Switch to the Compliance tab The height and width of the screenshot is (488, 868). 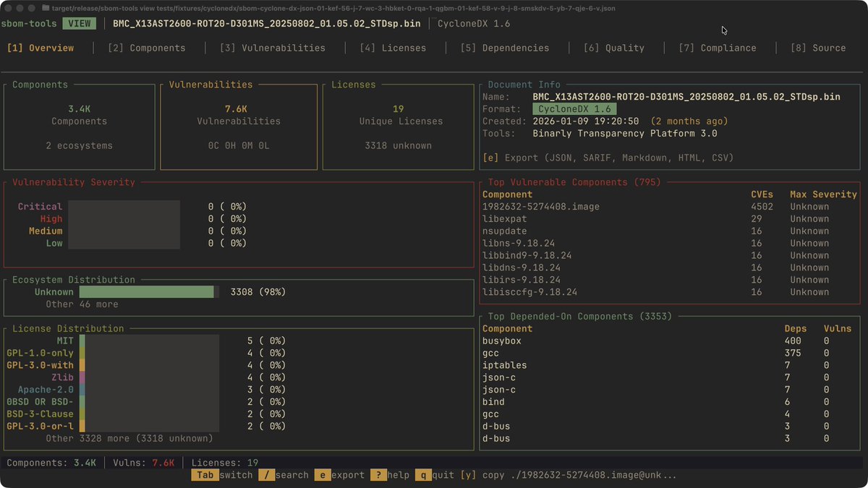[718, 48]
